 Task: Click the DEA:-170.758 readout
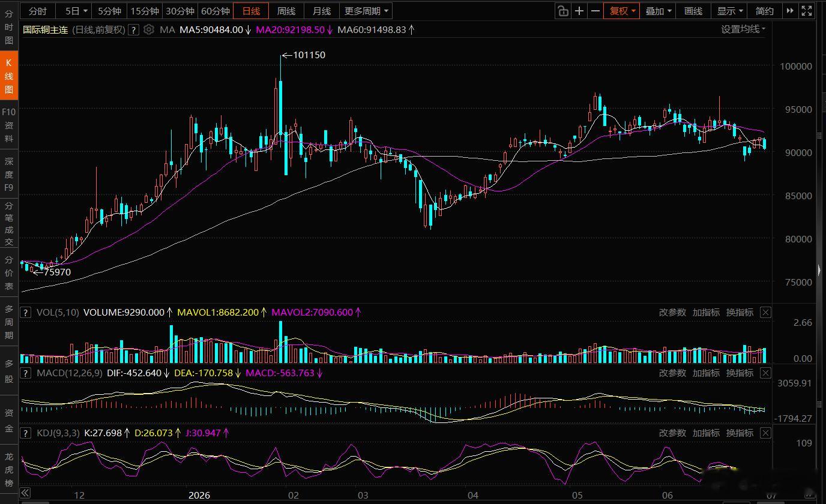pos(203,373)
